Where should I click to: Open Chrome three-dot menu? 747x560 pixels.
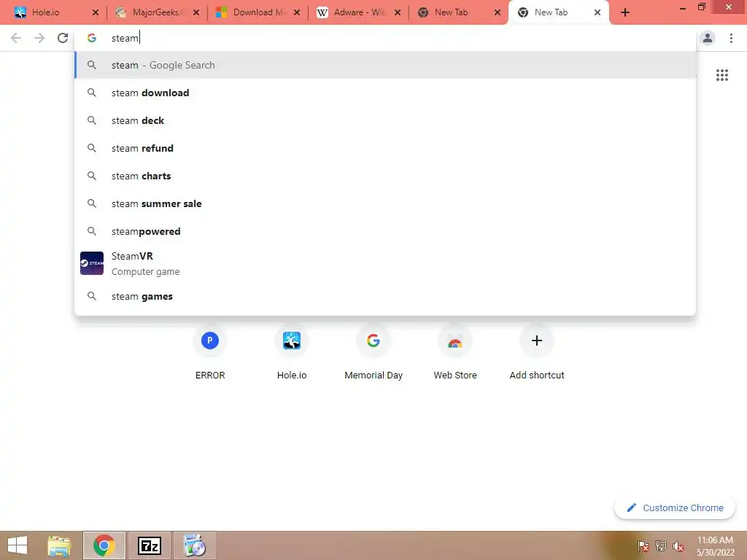(731, 38)
